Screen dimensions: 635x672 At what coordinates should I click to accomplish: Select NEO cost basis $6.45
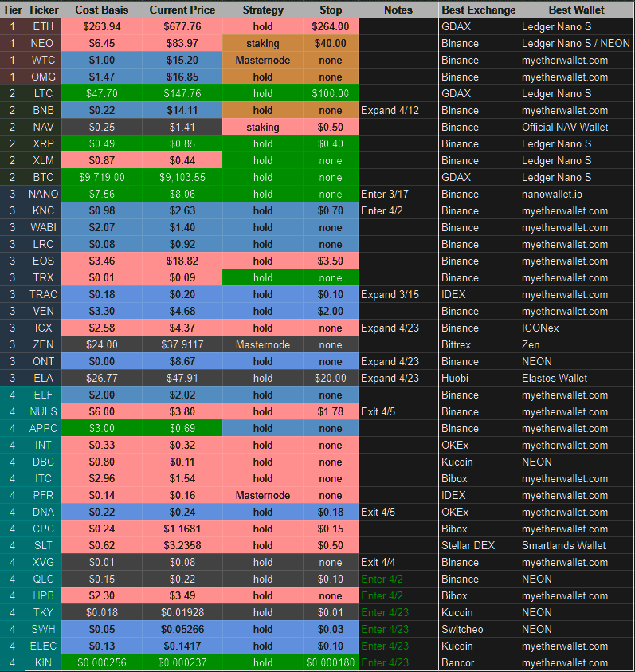[x=101, y=43]
